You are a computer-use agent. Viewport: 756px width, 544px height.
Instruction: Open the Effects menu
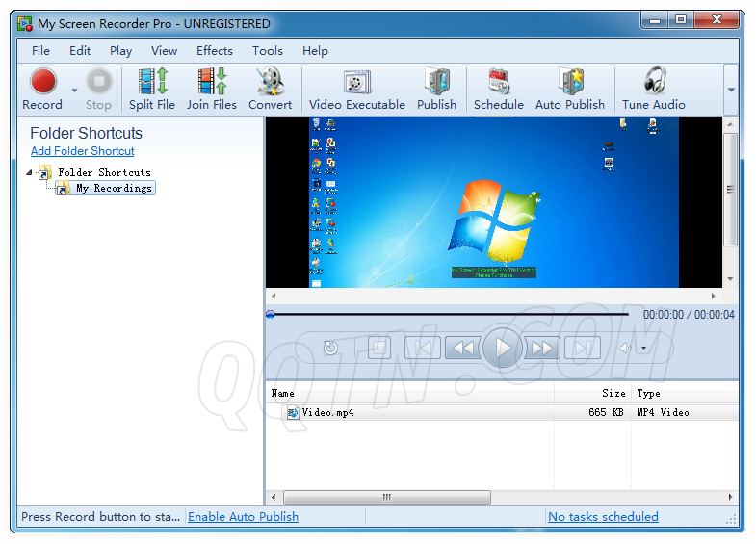pos(214,51)
